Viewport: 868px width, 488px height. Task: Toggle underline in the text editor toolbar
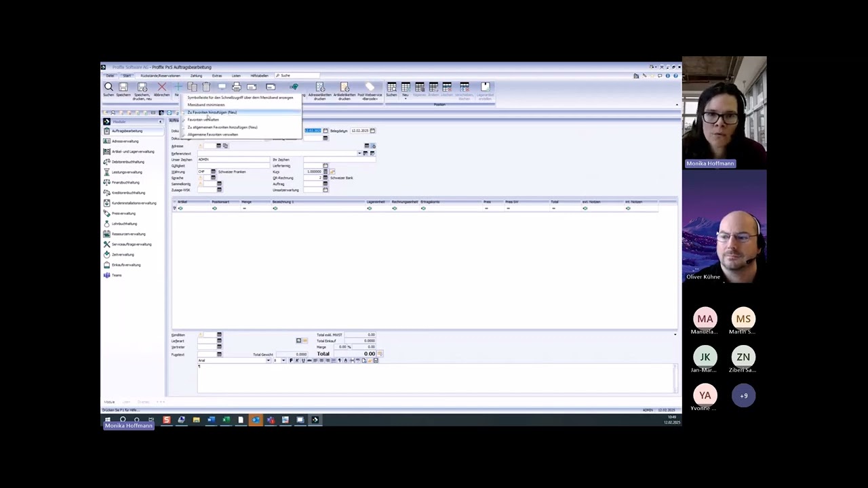(x=303, y=361)
